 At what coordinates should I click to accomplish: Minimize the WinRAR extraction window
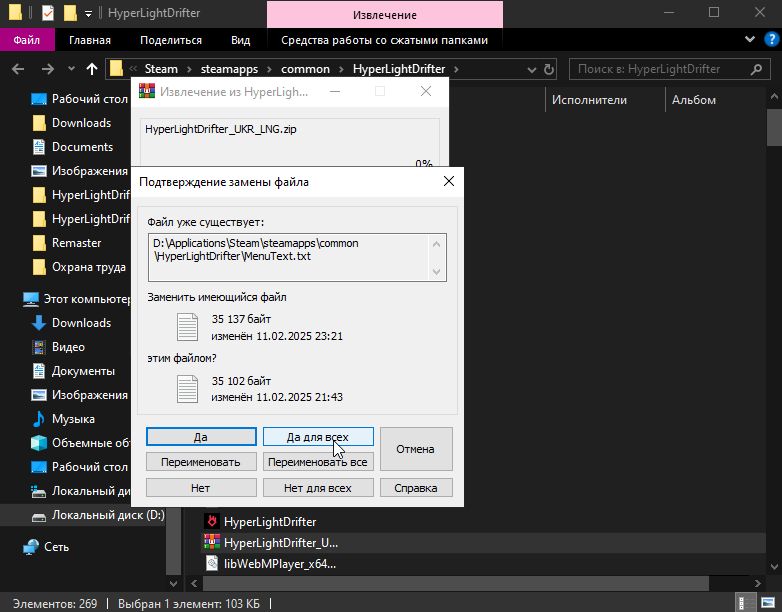pyautogui.click(x=335, y=91)
